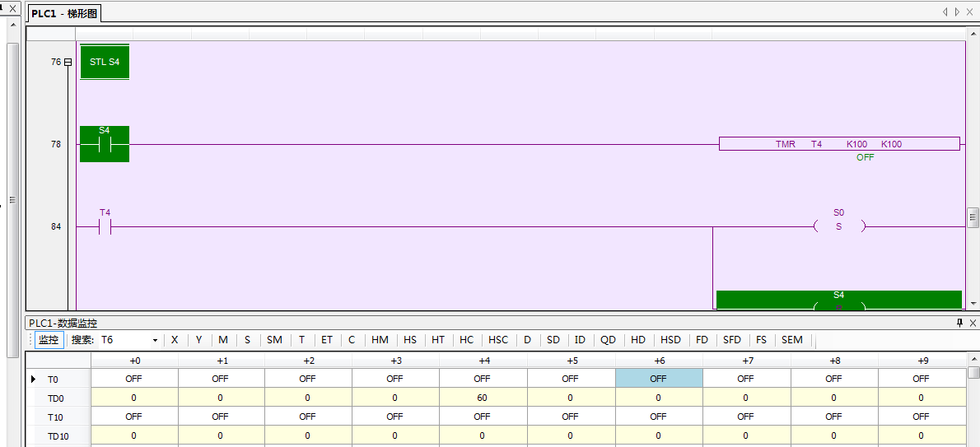This screenshot has height=447, width=980.
Task: Select the S4 normally-open contact on rung 78
Action: click(x=105, y=144)
